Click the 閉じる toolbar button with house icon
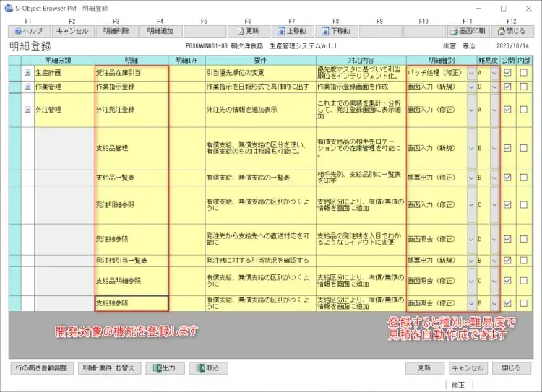The width and height of the screenshot is (542, 392). point(512,31)
